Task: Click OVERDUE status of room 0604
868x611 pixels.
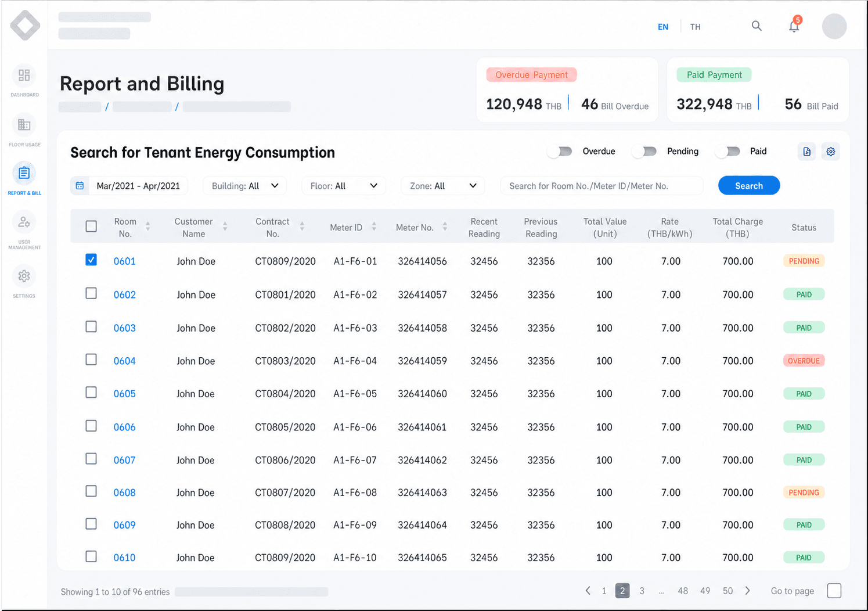Action: coord(804,361)
